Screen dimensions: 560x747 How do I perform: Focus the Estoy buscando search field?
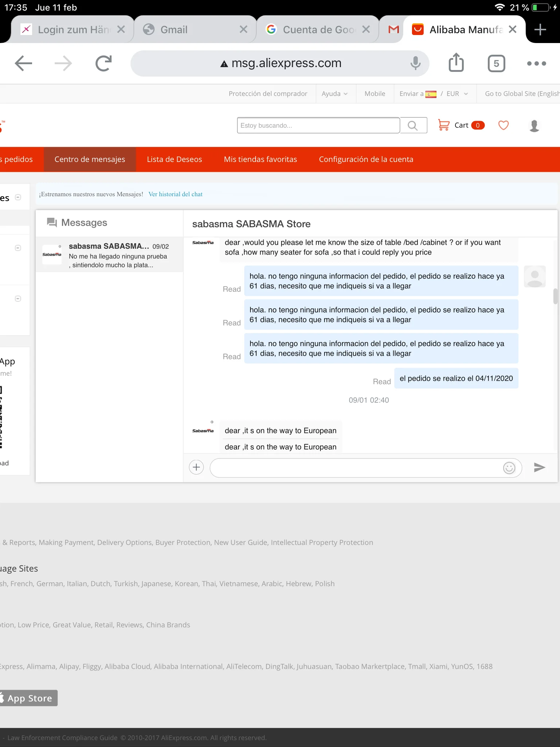pos(318,125)
